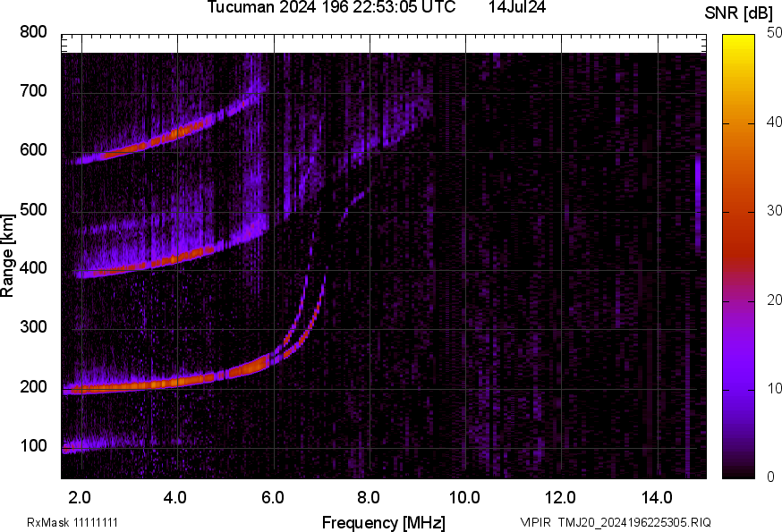
Task: Click the frequency tick label '10.0'
Action: [464, 498]
